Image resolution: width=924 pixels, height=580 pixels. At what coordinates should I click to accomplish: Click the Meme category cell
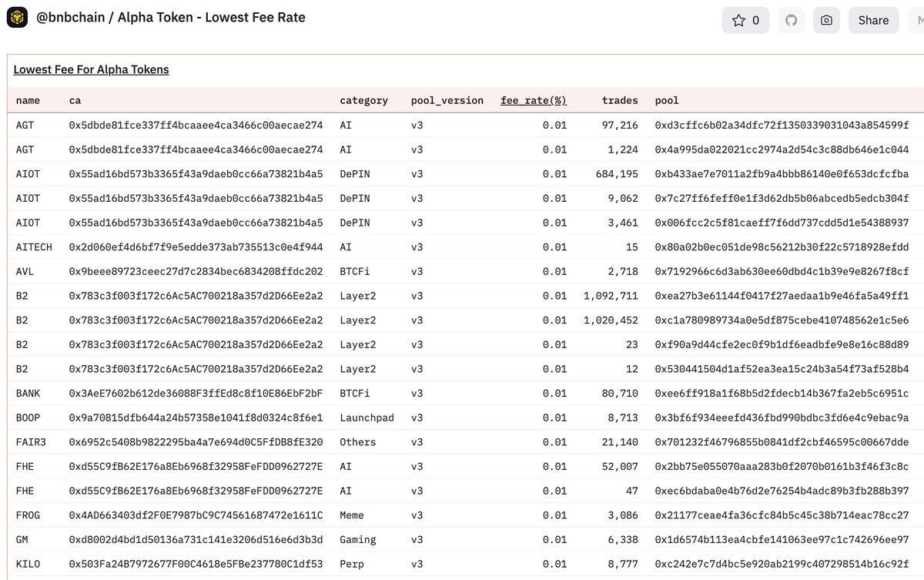pos(352,515)
